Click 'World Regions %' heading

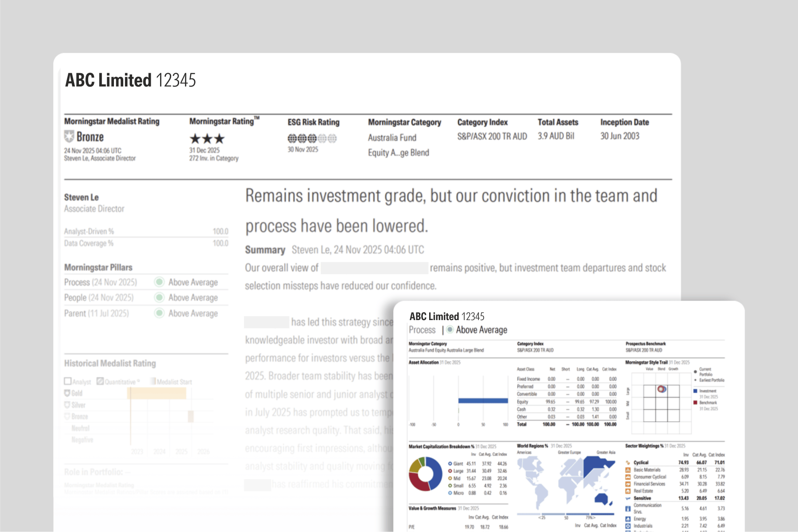[532, 446]
